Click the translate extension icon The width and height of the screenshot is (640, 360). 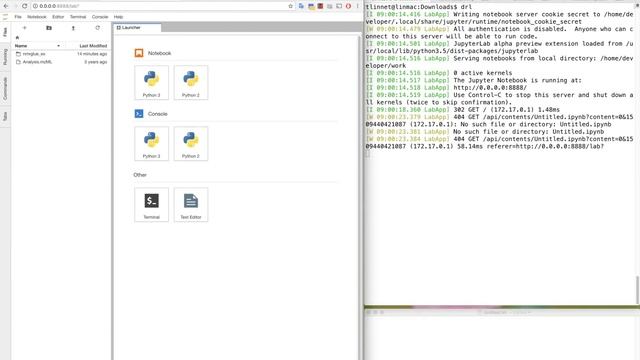tap(301, 6)
